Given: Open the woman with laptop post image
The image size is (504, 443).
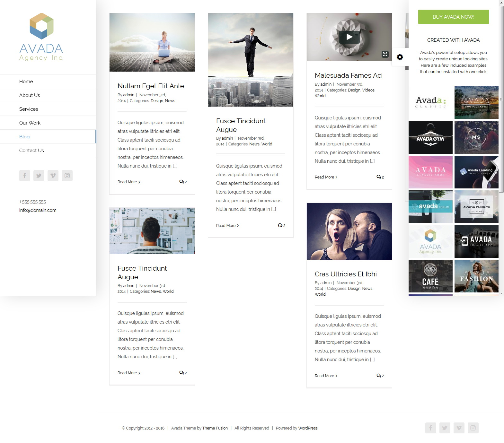Looking at the screenshot, I should pos(152,42).
